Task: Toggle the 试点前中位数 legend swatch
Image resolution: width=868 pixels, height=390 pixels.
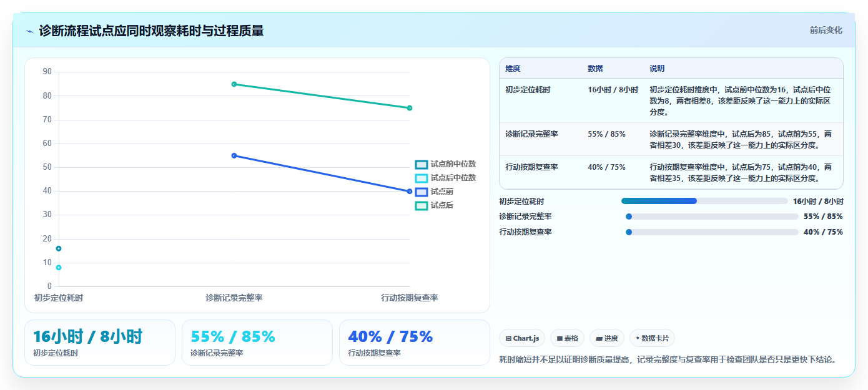Action: coord(422,164)
